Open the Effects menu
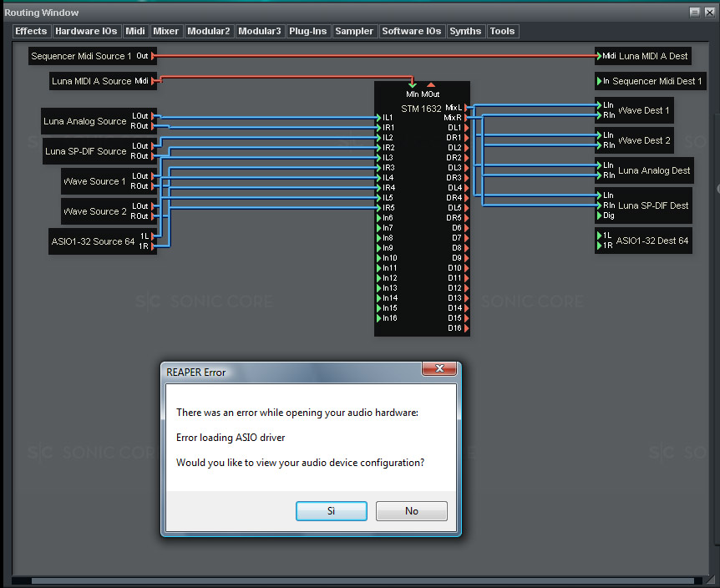The width and height of the screenshot is (720, 588). pyautogui.click(x=32, y=31)
